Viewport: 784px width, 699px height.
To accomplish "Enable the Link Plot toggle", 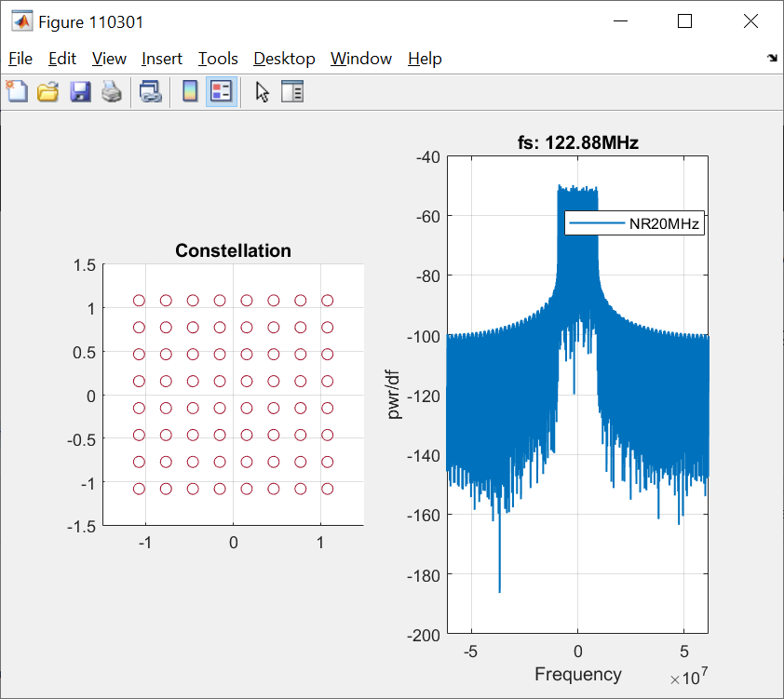I will [x=150, y=91].
